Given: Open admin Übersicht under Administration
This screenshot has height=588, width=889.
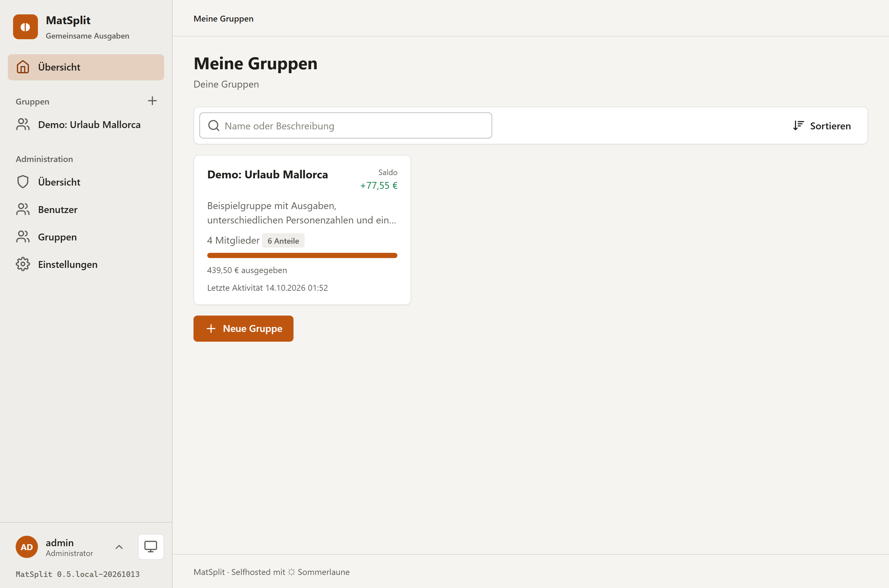Looking at the screenshot, I should coord(86,182).
